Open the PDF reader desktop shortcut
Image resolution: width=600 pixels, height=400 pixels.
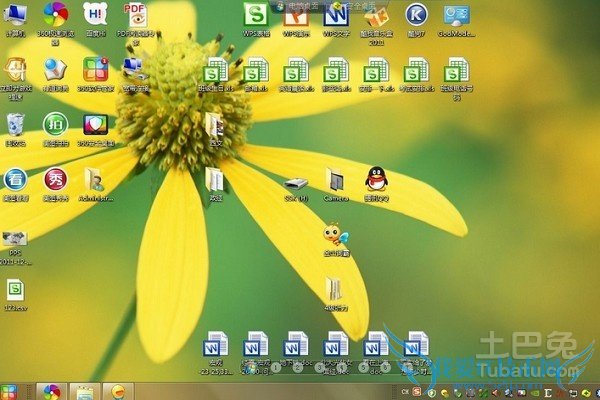click(134, 16)
